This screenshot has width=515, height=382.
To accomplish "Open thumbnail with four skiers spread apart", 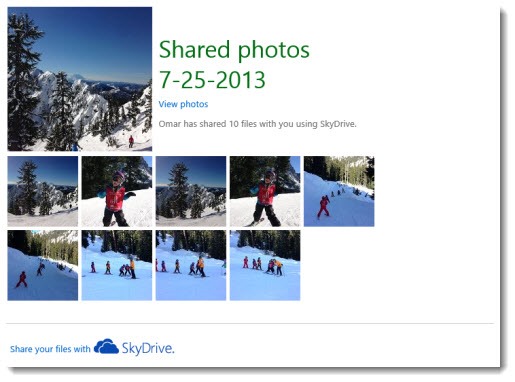I will point(117,265).
